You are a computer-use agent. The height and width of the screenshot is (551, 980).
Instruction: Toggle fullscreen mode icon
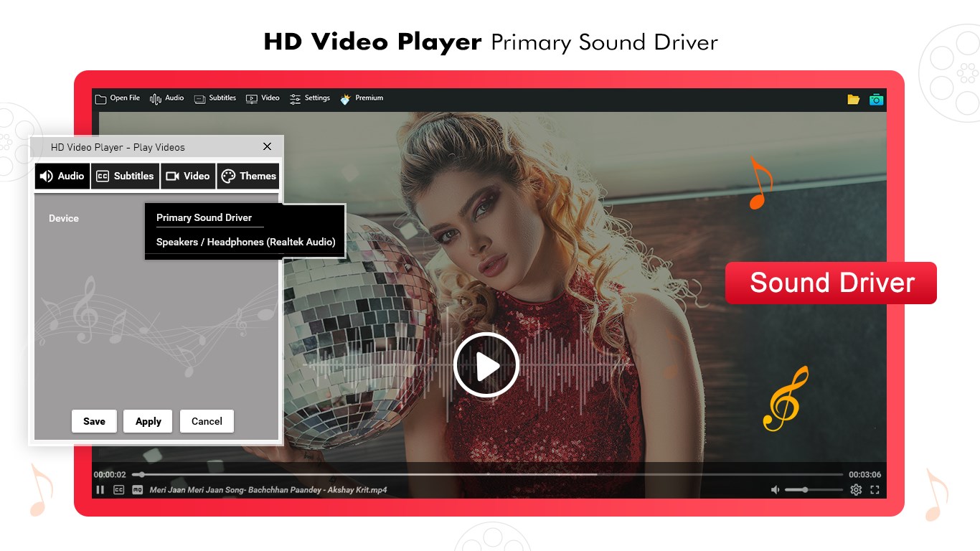(875, 490)
